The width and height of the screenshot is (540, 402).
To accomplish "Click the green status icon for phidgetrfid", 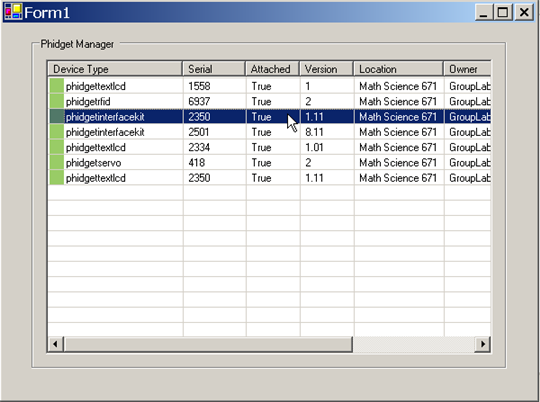I will click(57, 101).
